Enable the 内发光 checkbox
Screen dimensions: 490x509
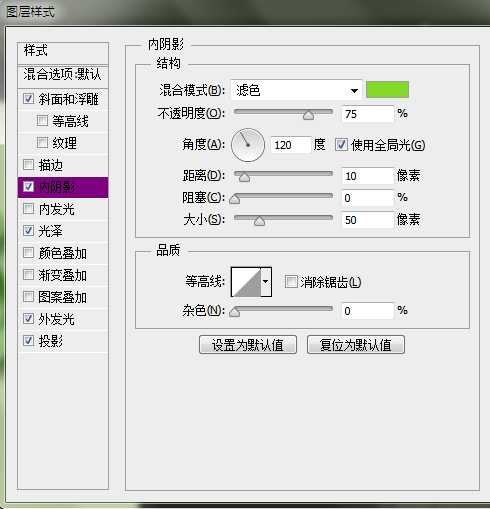point(28,209)
